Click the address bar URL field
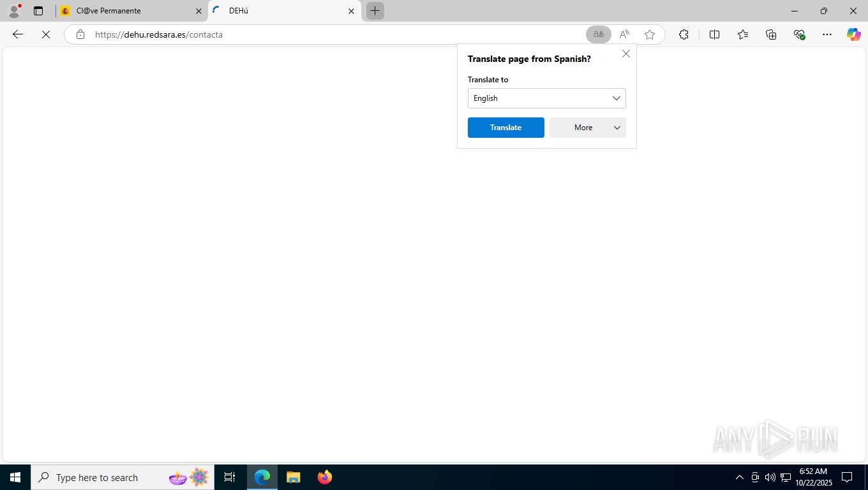 point(338,34)
